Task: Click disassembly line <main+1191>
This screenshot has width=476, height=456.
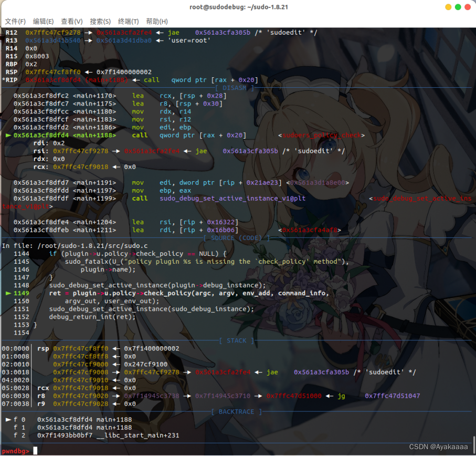Action: [181, 183]
